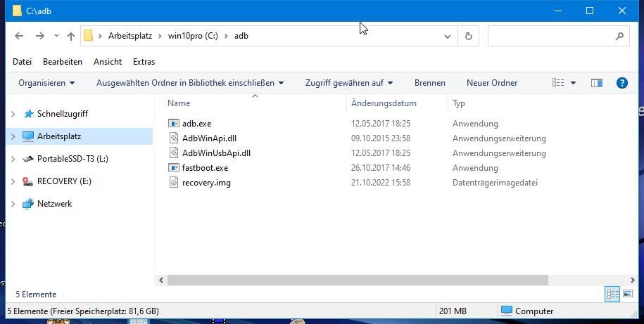Click the Neuer Ordner button
Image resolution: width=644 pixels, height=324 pixels.
coord(492,83)
